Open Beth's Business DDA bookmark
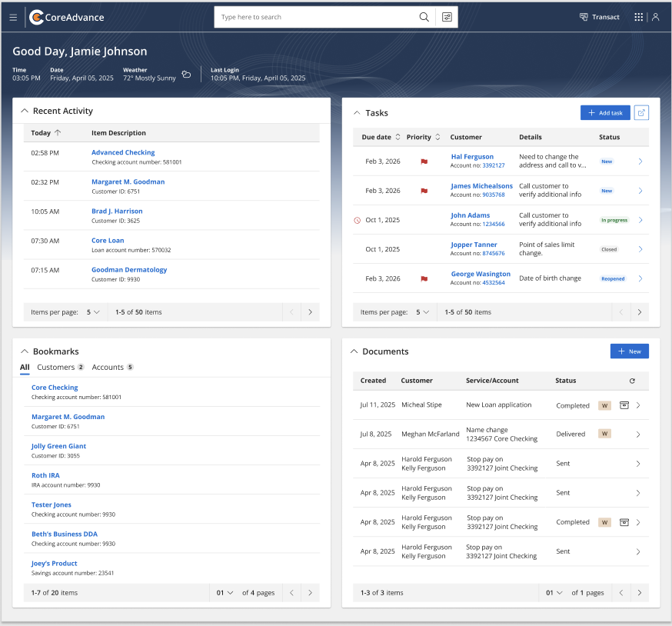The width and height of the screenshot is (672, 626). [65, 534]
